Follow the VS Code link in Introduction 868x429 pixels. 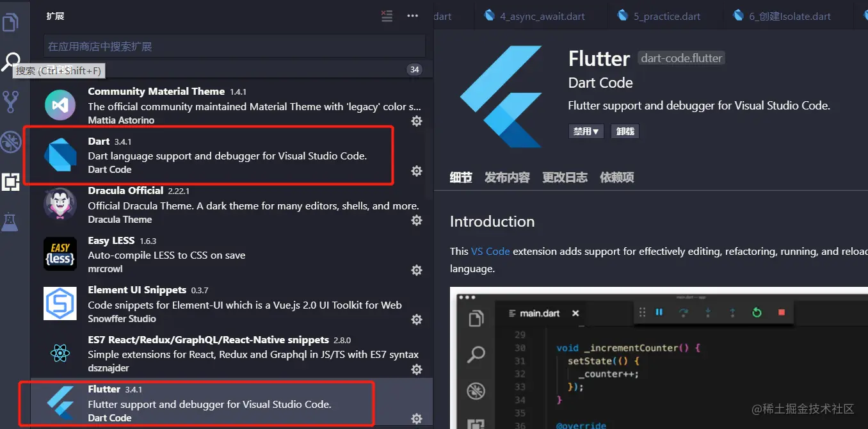(490, 252)
